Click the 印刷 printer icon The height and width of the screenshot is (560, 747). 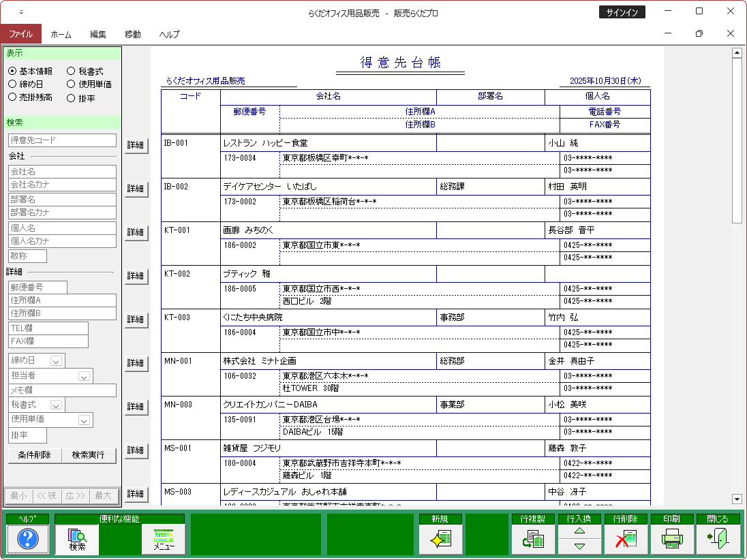(x=672, y=539)
